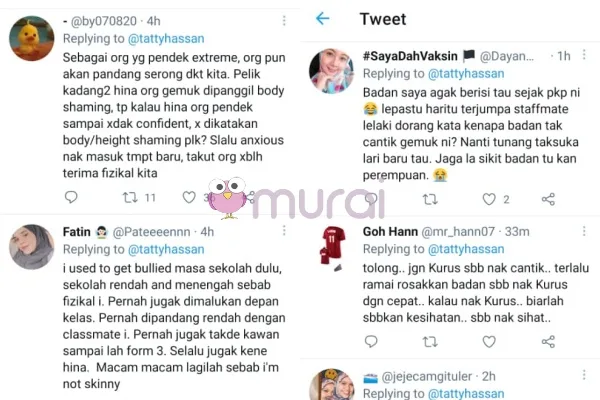This screenshot has height=400, width=600.
Task: Retweet the #SayaDahVaksin reply
Action: pyautogui.click(x=430, y=199)
